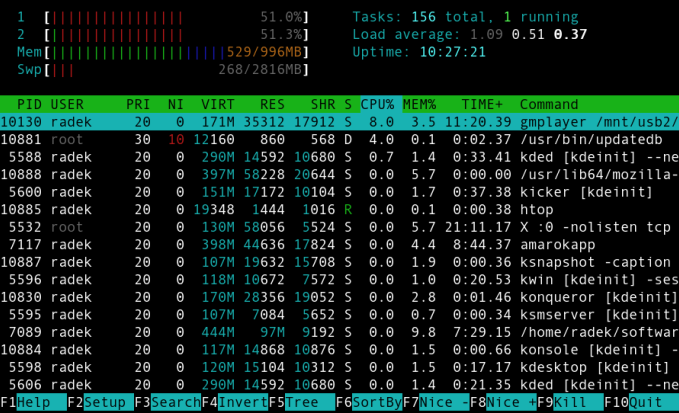The height and width of the screenshot is (413, 679).
Task: Lower niceness with F7 Nice -
Action: coord(436,403)
